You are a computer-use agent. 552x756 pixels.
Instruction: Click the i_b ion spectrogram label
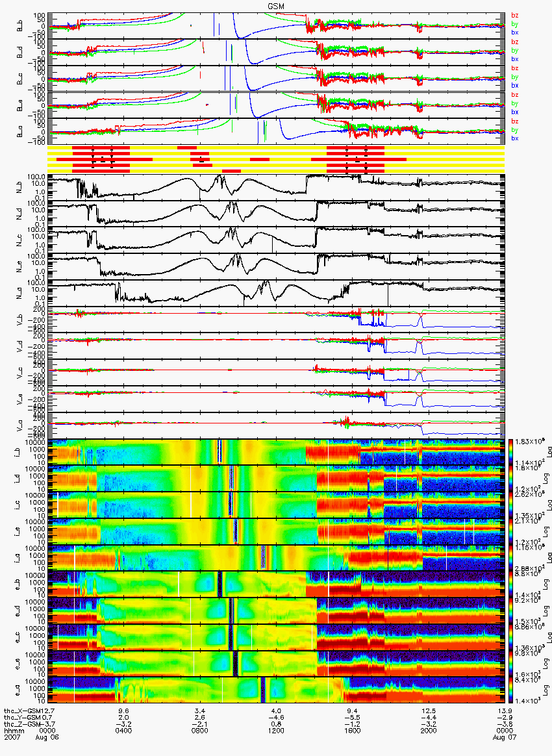pyautogui.click(x=18, y=452)
